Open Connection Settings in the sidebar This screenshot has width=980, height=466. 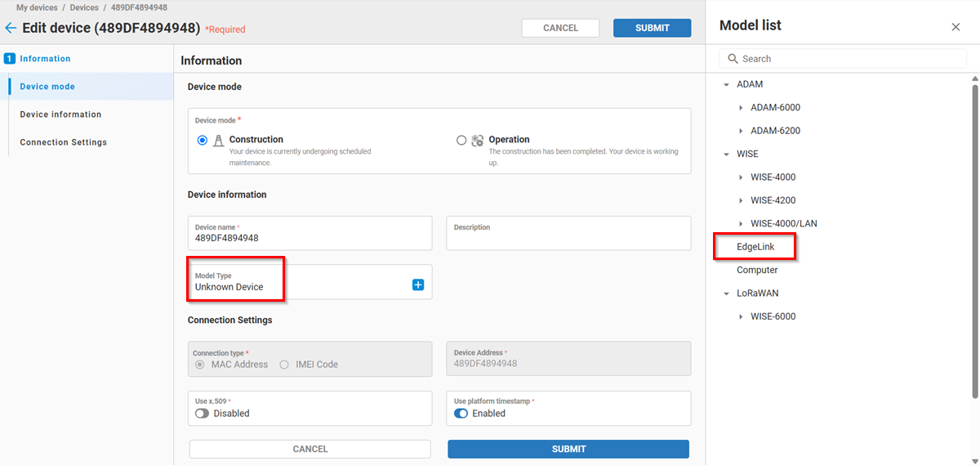tap(63, 142)
